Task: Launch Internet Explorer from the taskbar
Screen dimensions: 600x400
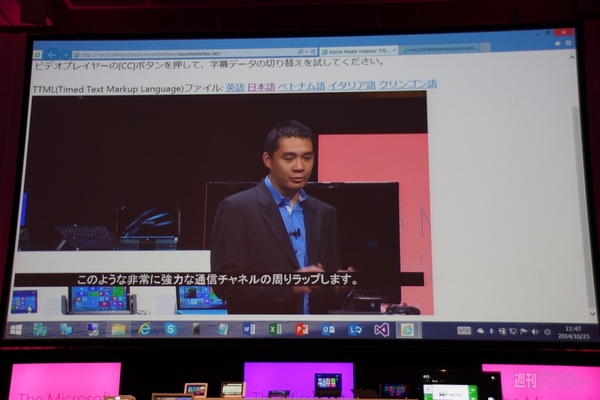Action: [x=144, y=329]
